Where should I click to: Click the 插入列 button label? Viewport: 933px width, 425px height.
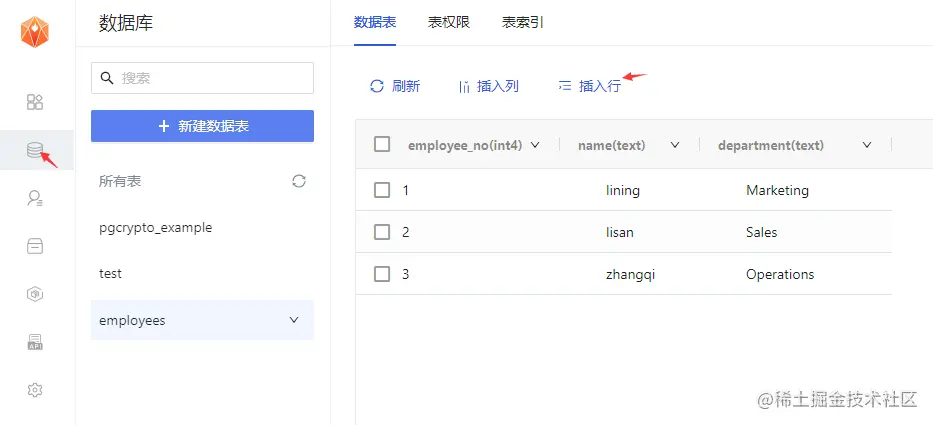pos(498,86)
